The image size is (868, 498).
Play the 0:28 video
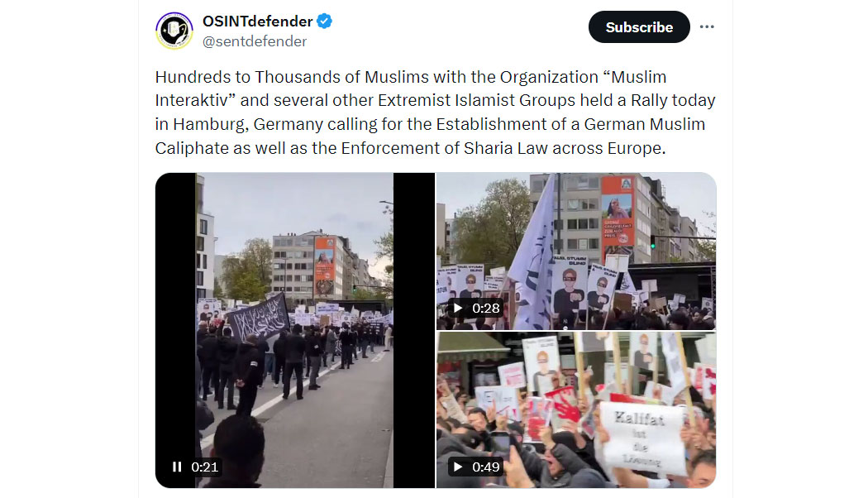point(458,308)
